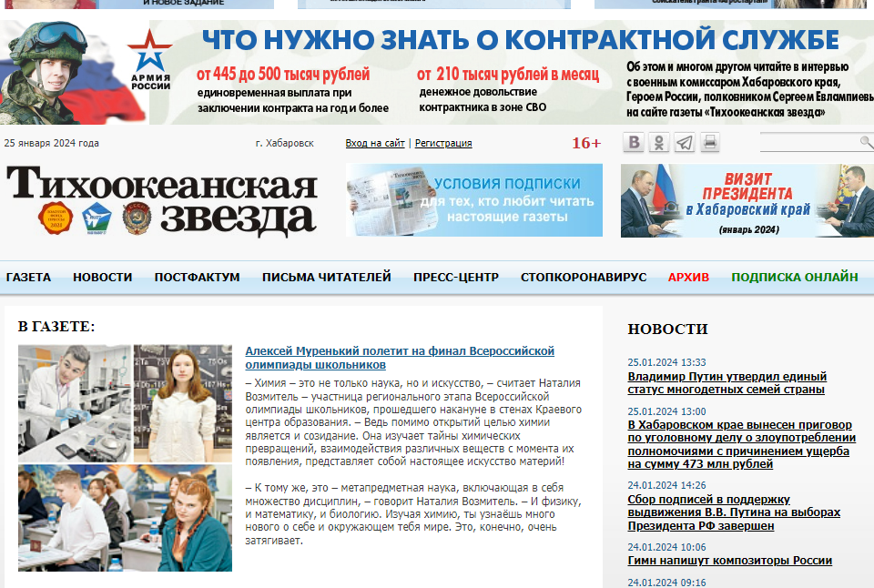This screenshot has width=874, height=588.
Task: Click the Тихоокеанская звезда newspaper logo
Action: (162, 199)
